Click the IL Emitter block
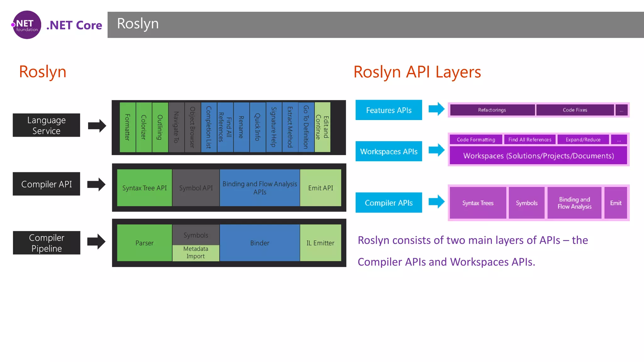This screenshot has height=362, width=644. pyautogui.click(x=320, y=243)
